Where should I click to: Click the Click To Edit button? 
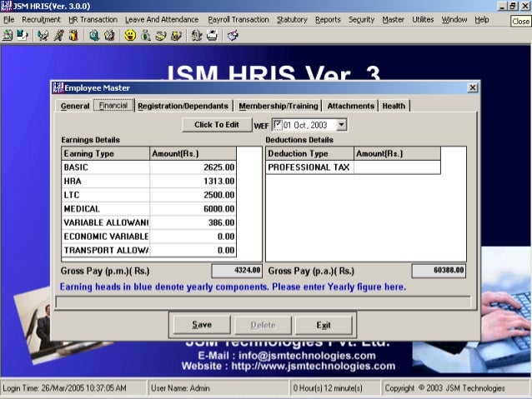[x=217, y=125]
